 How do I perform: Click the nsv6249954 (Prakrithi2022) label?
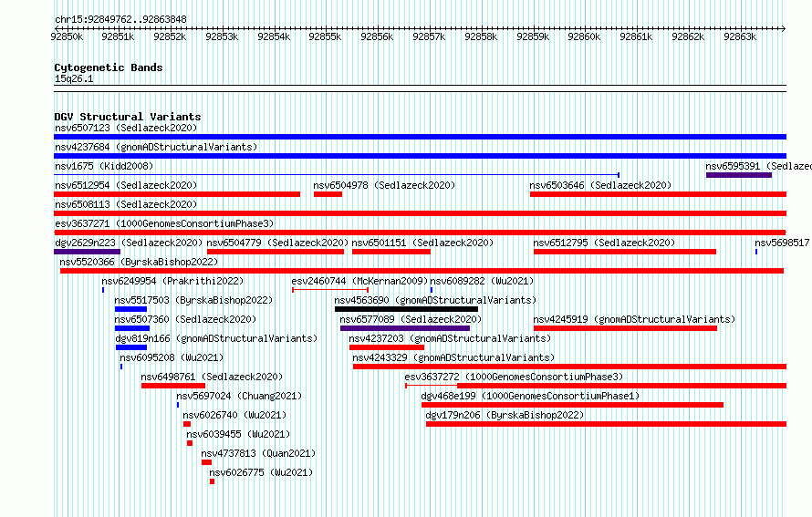tap(172, 281)
